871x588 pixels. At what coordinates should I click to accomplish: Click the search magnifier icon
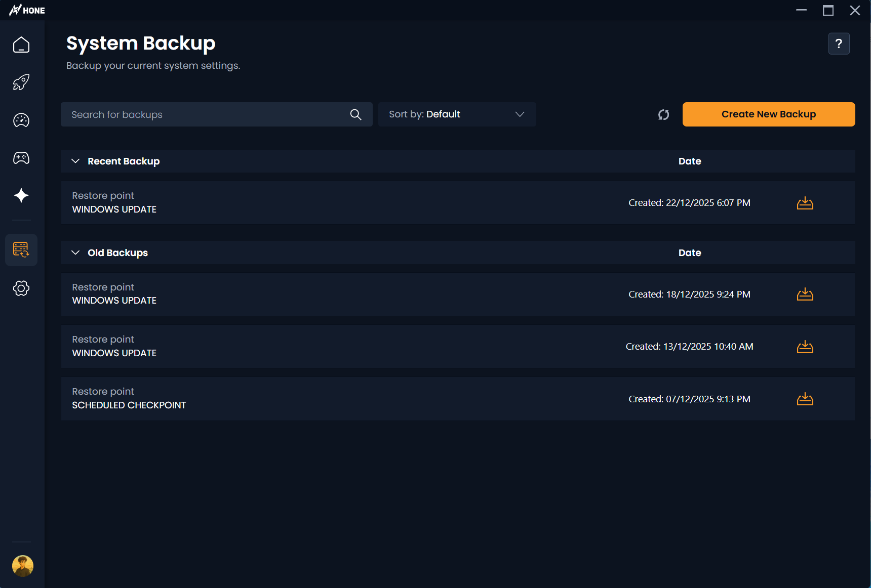[x=355, y=115]
